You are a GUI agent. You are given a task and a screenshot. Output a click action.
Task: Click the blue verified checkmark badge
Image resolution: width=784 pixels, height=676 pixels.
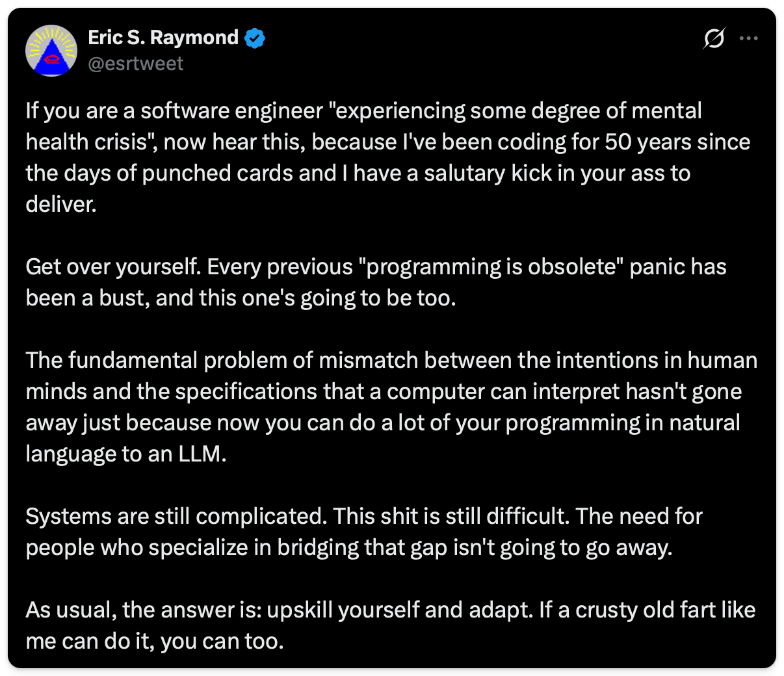pyautogui.click(x=255, y=38)
